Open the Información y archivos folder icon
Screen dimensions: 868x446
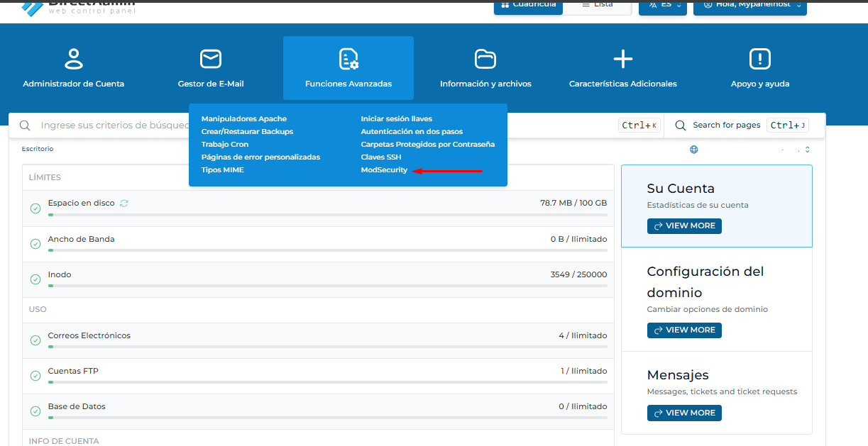pyautogui.click(x=485, y=59)
